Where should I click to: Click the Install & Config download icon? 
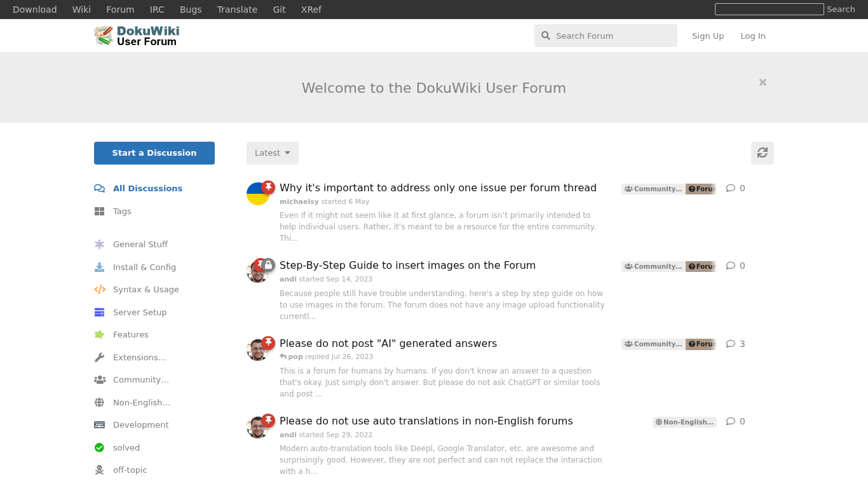99,268
